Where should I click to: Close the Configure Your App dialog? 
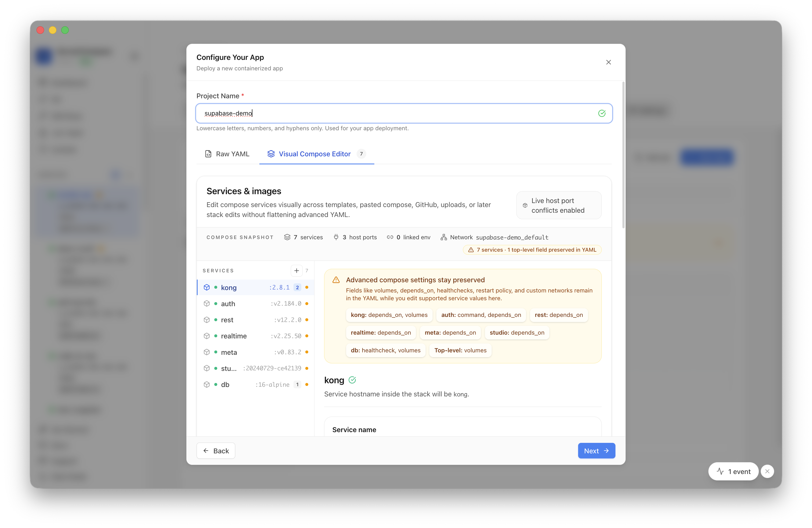click(x=608, y=62)
